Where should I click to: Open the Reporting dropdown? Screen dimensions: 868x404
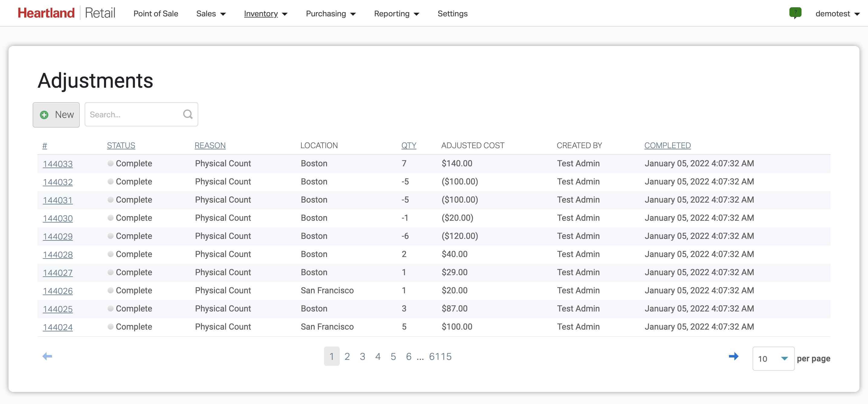(x=397, y=14)
